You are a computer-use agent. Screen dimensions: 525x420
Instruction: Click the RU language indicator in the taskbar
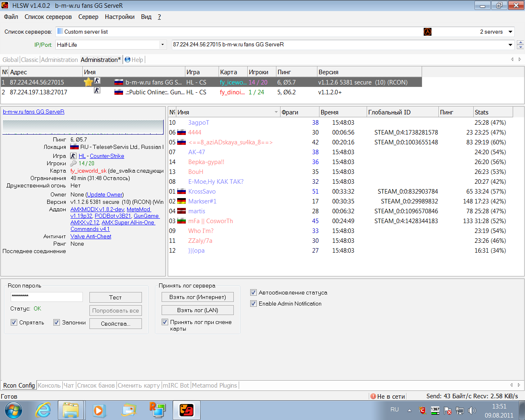pyautogui.click(x=395, y=410)
